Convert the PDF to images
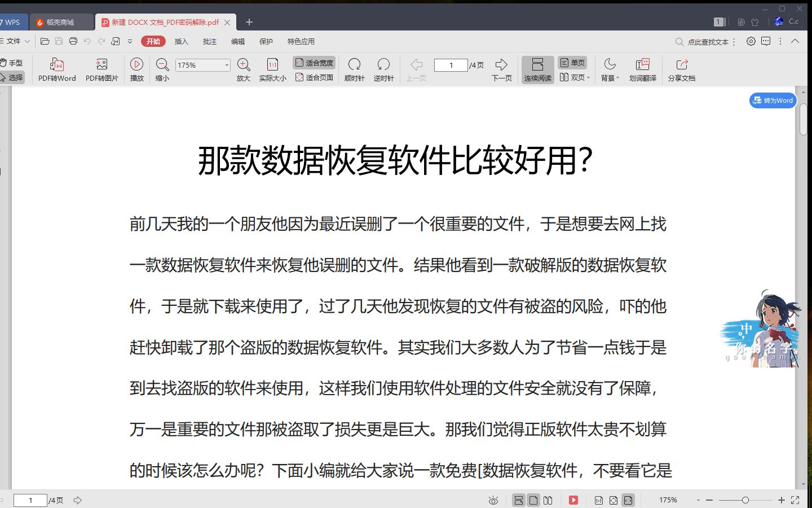This screenshot has width=812, height=508. [x=101, y=69]
